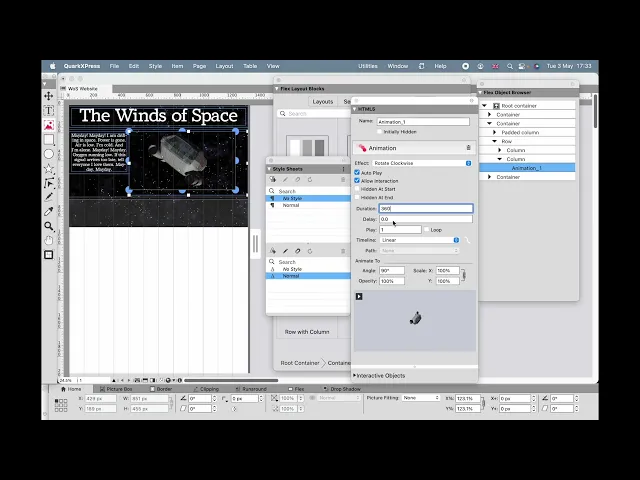Open the Effect dropdown Rotate Clockwise
This screenshot has height=480, width=640.
422,163
